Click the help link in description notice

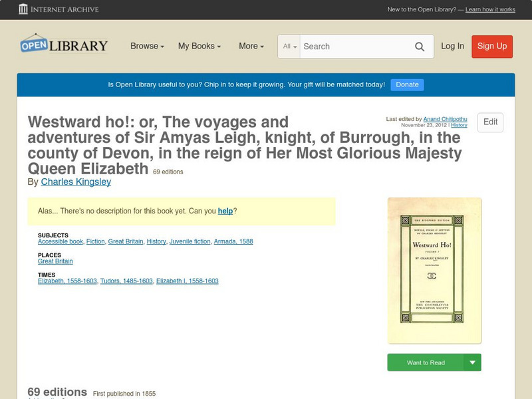[x=225, y=211]
